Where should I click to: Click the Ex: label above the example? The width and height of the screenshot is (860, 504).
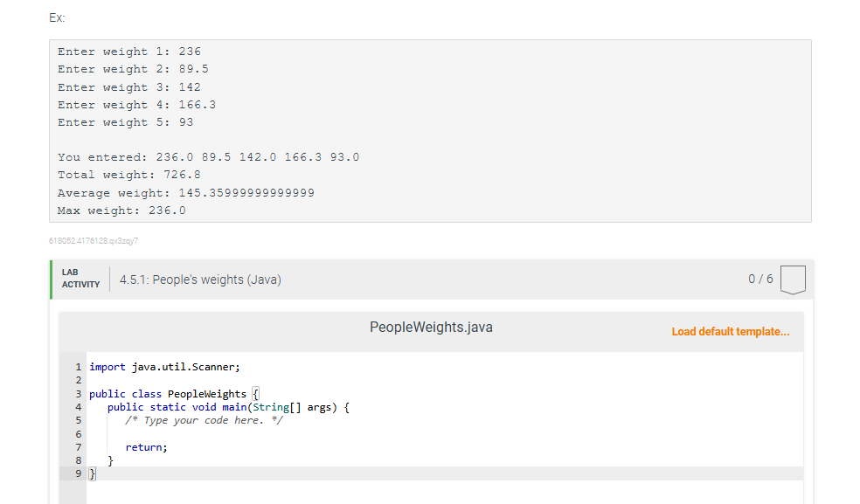57,18
